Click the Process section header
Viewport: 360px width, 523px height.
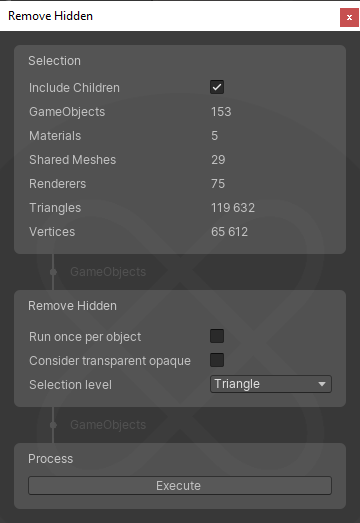50,459
